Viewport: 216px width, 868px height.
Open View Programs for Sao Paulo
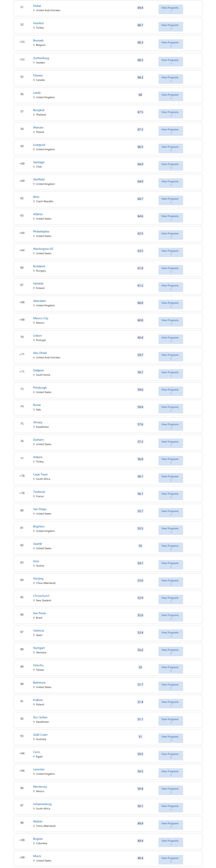(x=171, y=617)
